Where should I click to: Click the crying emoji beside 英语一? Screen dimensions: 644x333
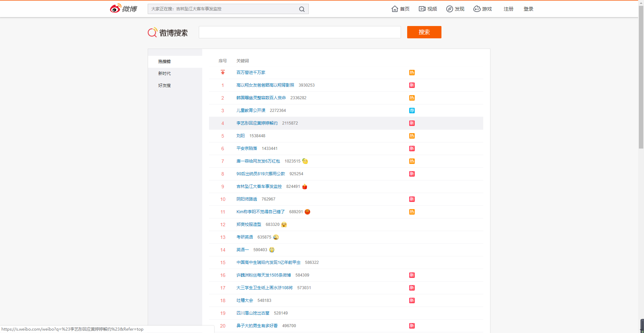pyautogui.click(x=272, y=250)
